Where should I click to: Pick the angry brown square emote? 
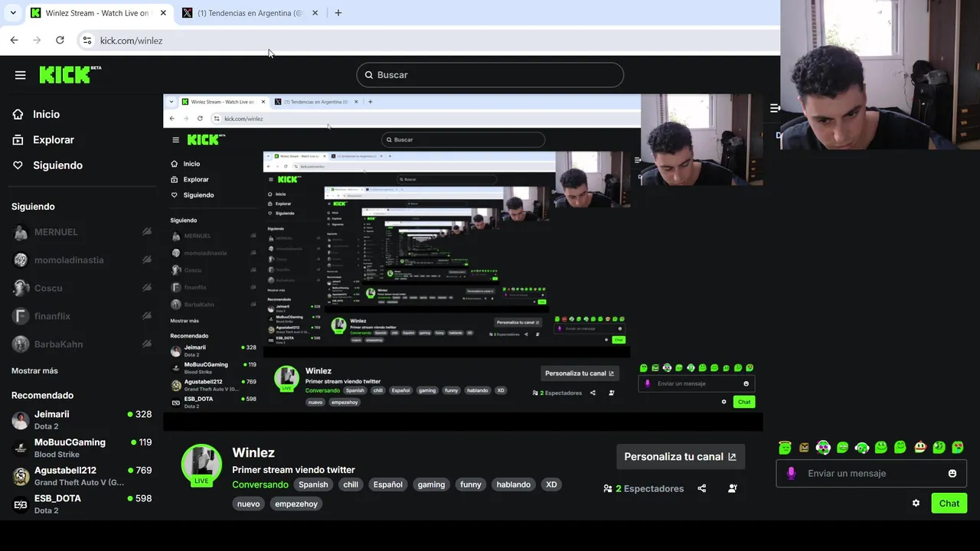804,448
